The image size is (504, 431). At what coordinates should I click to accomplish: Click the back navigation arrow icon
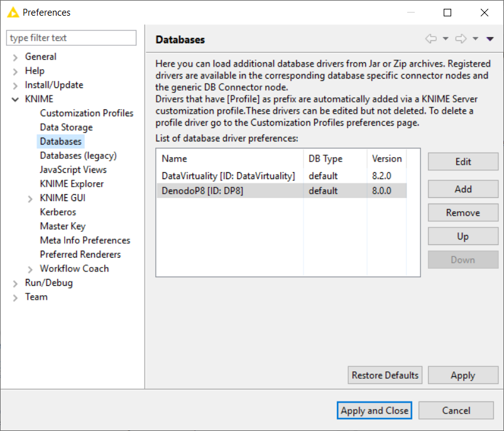[430, 39]
